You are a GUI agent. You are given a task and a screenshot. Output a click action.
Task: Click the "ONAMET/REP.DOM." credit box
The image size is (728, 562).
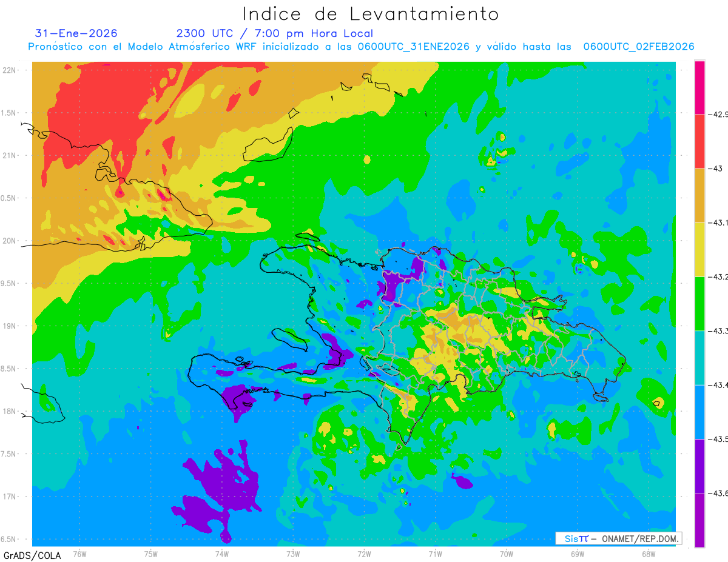618,538
